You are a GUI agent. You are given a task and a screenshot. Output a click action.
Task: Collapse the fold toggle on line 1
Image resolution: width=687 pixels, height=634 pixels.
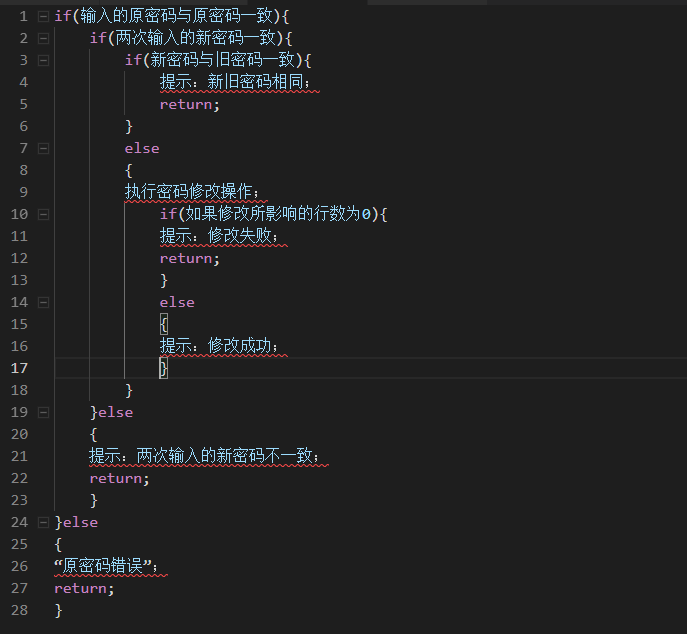43,17
